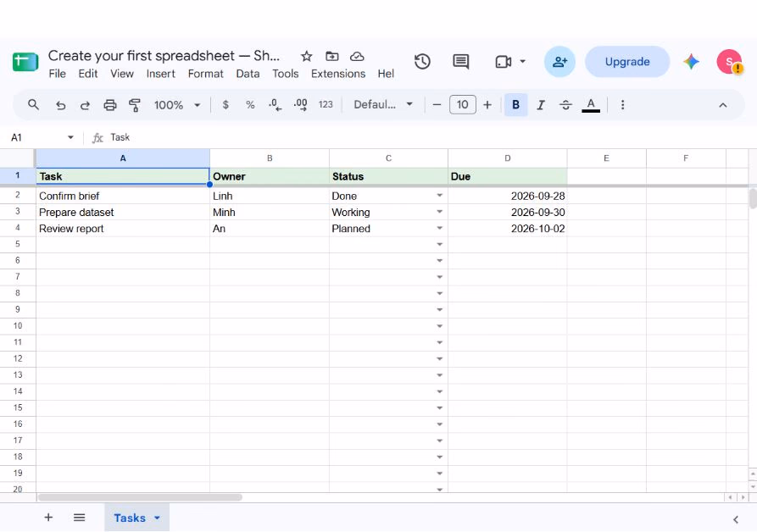
Task: Click the share add-person icon
Action: tap(559, 62)
